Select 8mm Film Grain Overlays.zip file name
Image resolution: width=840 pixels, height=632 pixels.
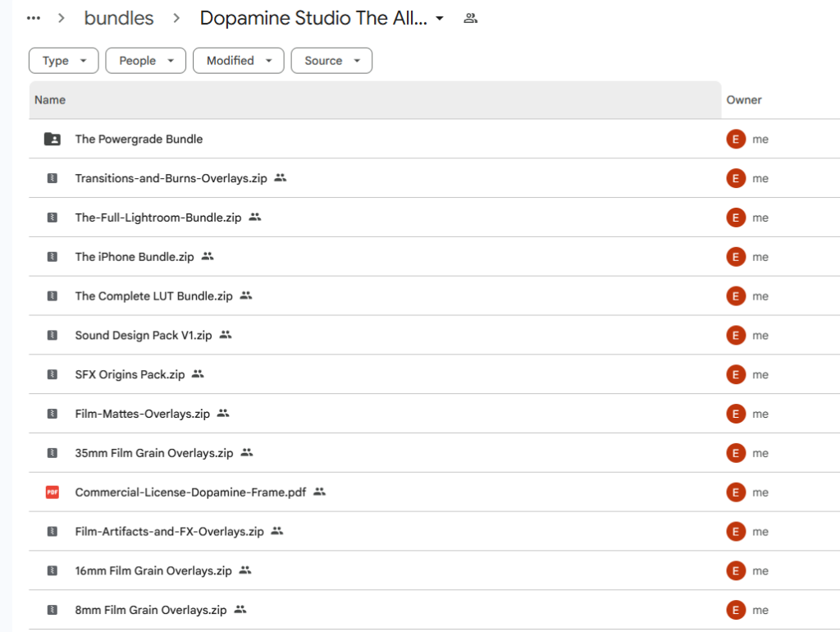tap(151, 610)
